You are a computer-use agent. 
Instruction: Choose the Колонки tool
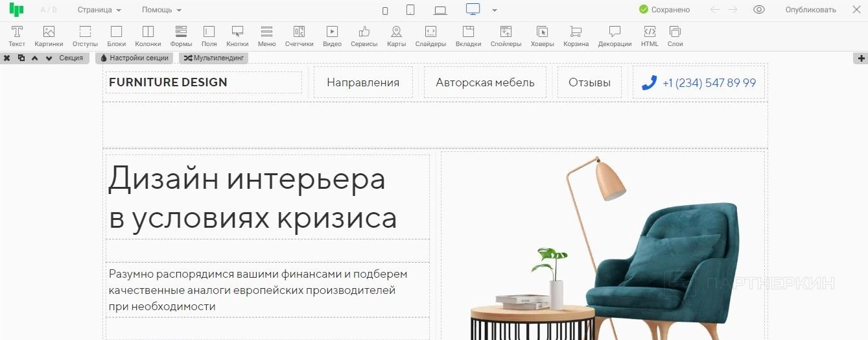pos(148,36)
